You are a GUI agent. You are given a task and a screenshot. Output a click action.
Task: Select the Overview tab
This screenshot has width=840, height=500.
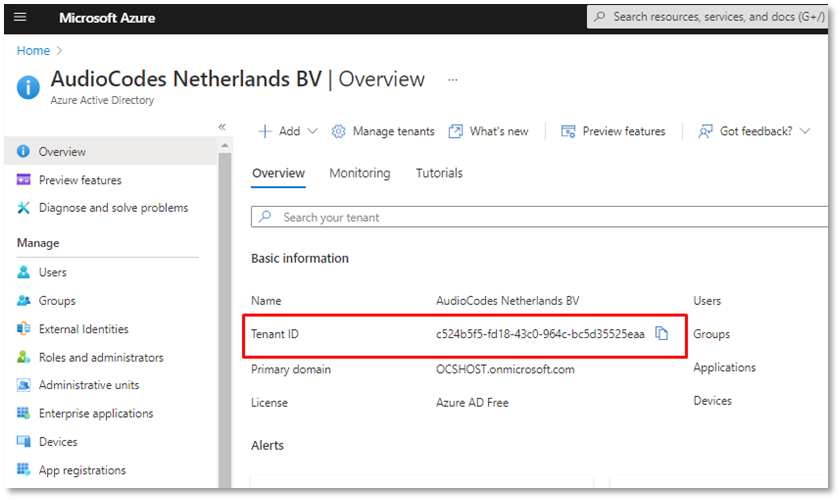click(278, 174)
